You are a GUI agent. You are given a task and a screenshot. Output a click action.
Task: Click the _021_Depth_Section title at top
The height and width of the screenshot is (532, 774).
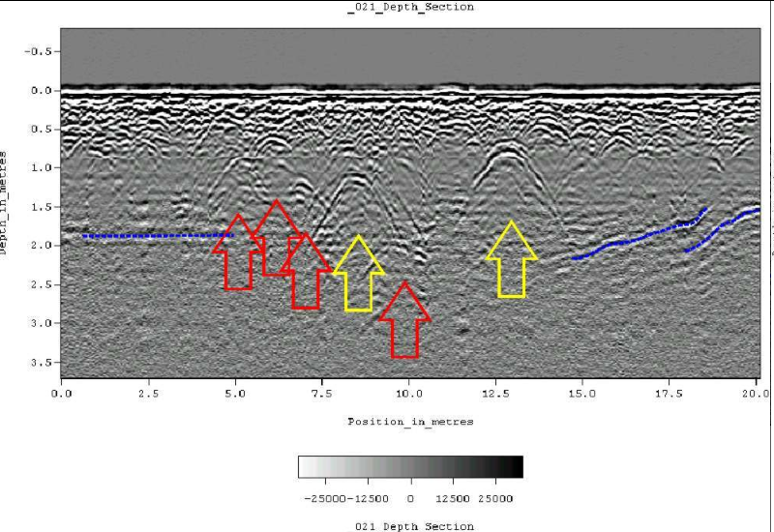(x=410, y=7)
